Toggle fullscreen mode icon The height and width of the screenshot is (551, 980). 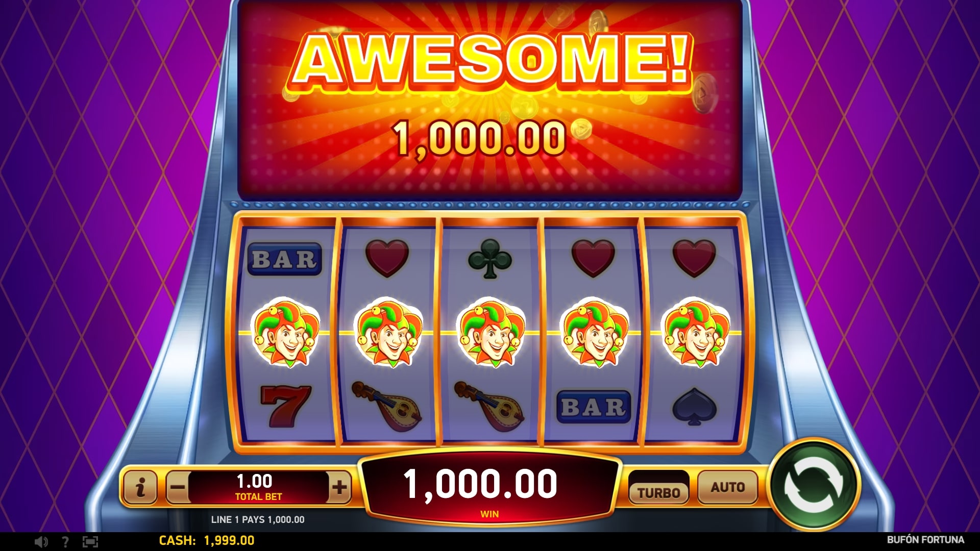[x=90, y=541]
